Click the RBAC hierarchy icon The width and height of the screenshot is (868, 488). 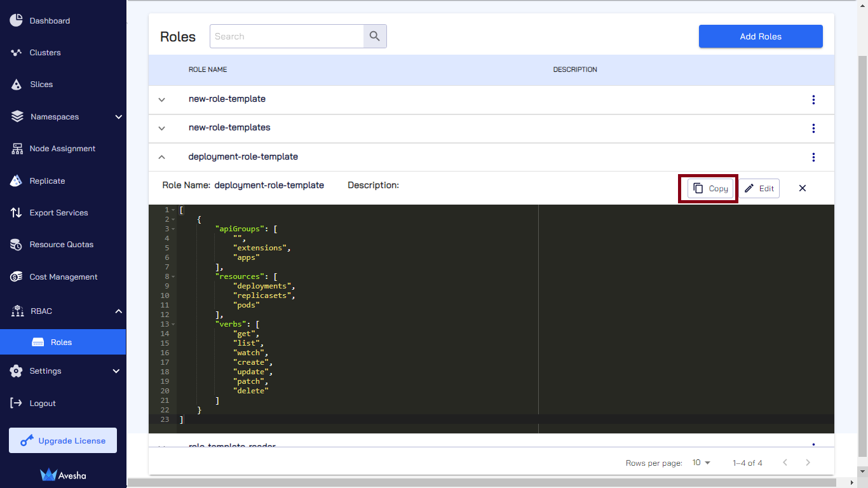point(18,311)
